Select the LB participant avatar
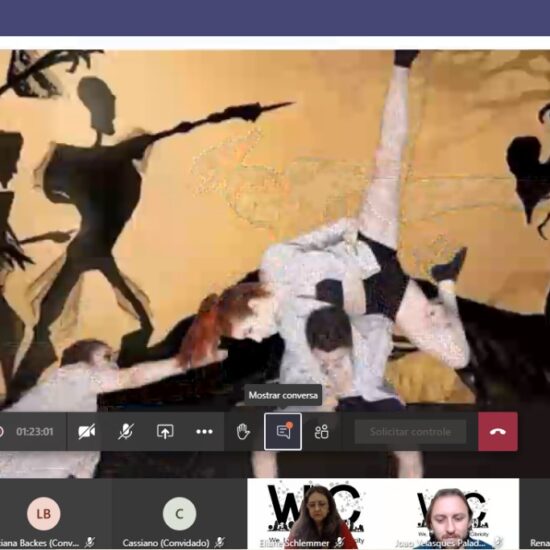 pyautogui.click(x=43, y=514)
